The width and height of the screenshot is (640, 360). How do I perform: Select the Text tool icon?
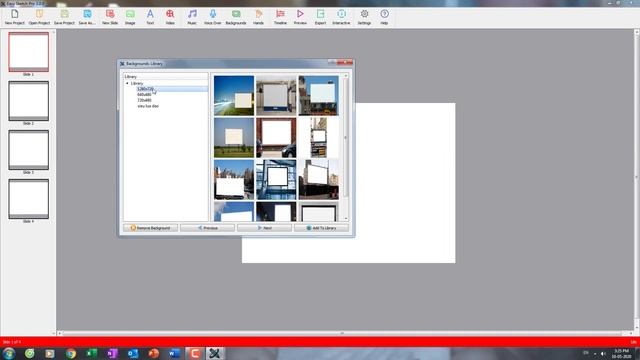point(150,17)
